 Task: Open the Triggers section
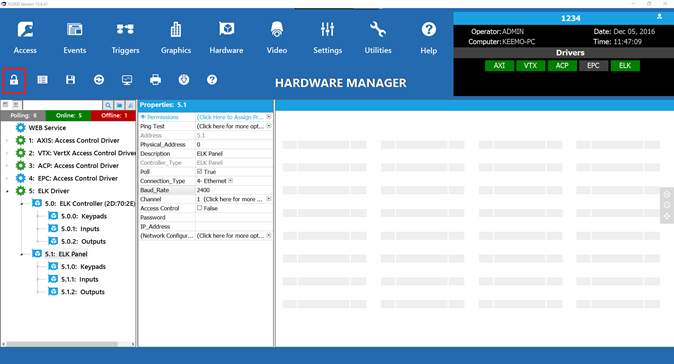click(125, 38)
